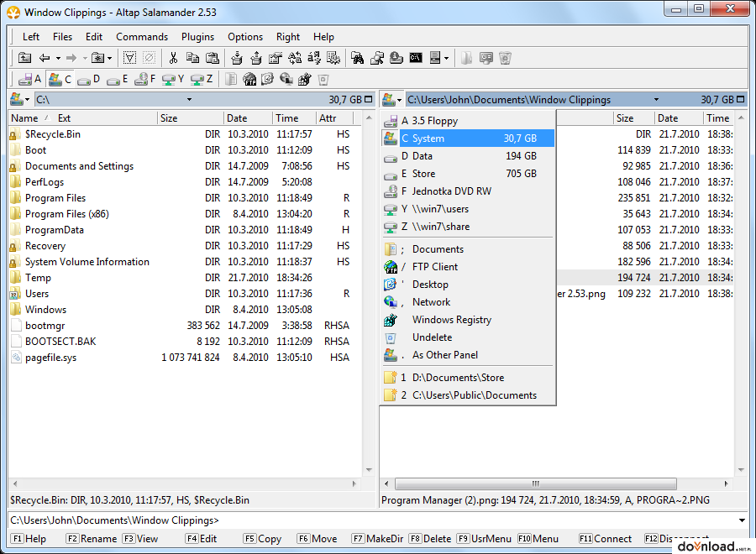756x554 pixels.
Task: Open right panel drive selector dropdown
Action: pyautogui.click(x=392, y=100)
